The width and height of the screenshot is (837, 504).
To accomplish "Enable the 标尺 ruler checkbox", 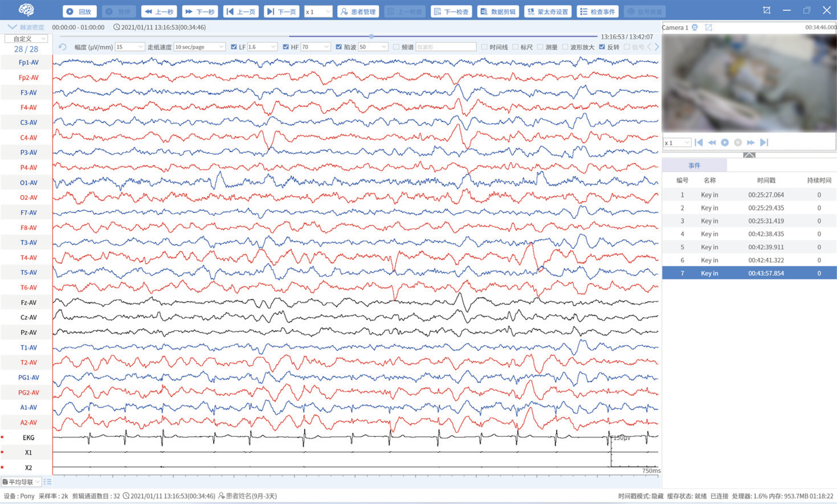I will tap(515, 47).
